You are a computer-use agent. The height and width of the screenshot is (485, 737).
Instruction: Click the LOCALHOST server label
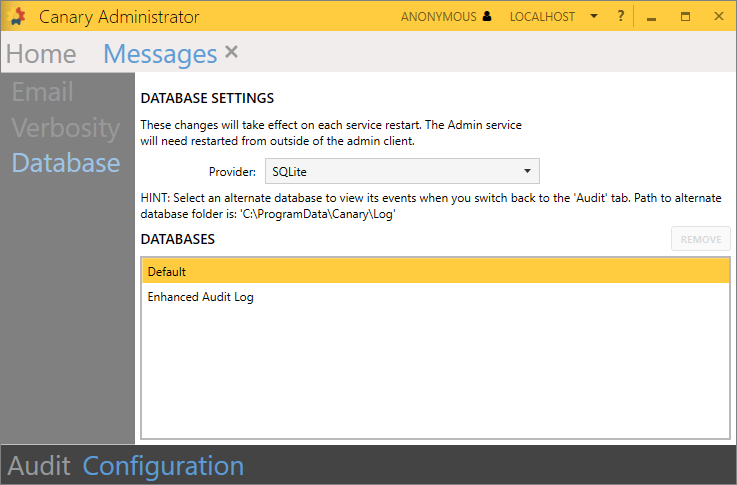[542, 17]
